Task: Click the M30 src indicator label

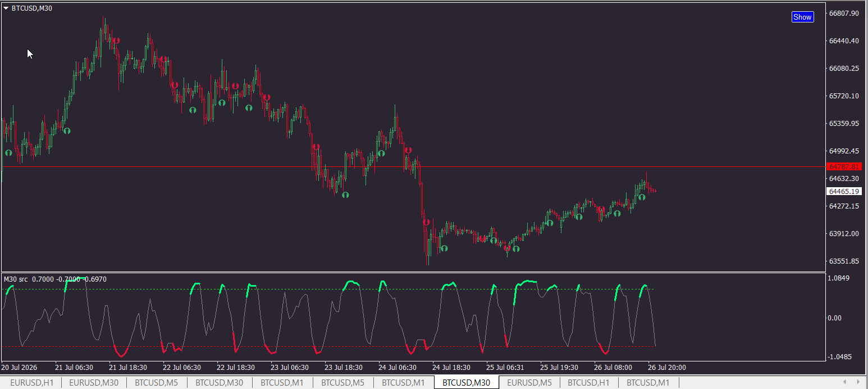Action: point(16,279)
